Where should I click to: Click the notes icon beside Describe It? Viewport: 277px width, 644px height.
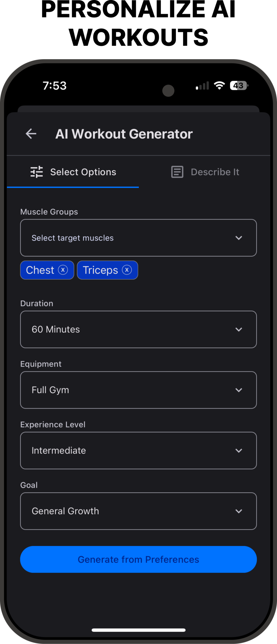coord(177,172)
